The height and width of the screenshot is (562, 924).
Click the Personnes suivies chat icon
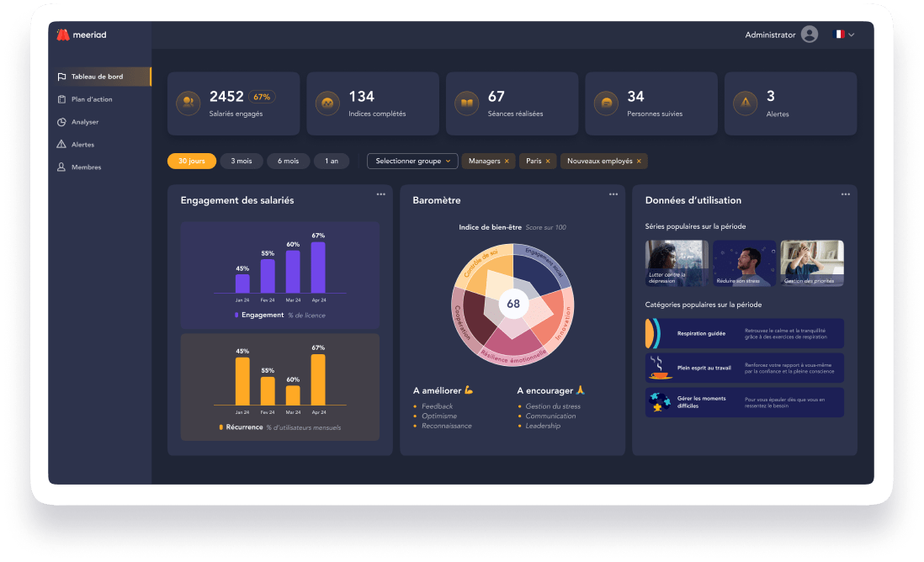(606, 103)
